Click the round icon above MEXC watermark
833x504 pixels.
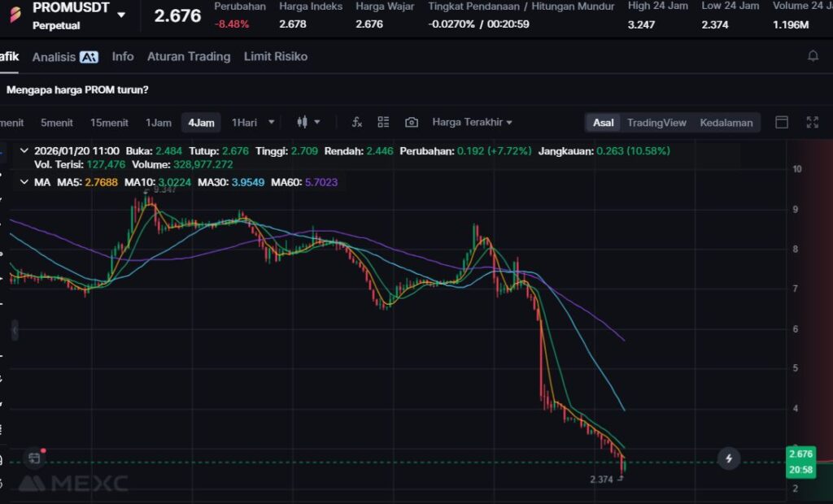pos(33,458)
